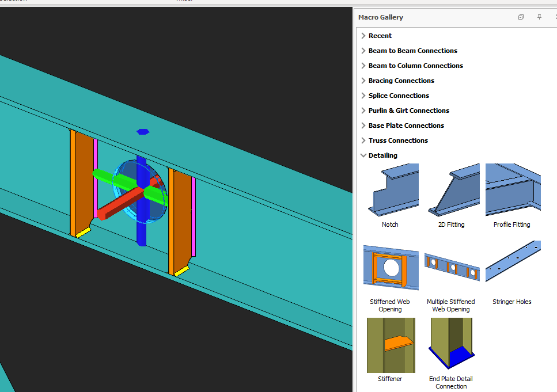Click the End Plate Detail Connection icon
Viewport: 557px width, 392px height.
click(x=451, y=345)
